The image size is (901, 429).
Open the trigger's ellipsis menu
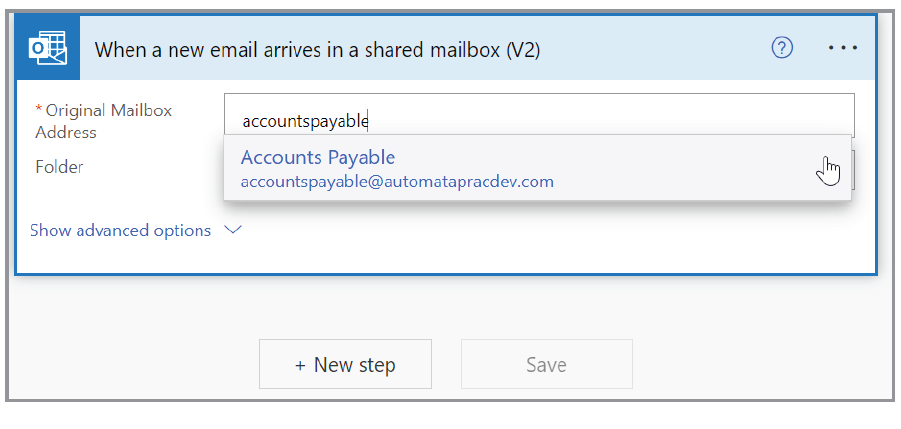tap(843, 48)
